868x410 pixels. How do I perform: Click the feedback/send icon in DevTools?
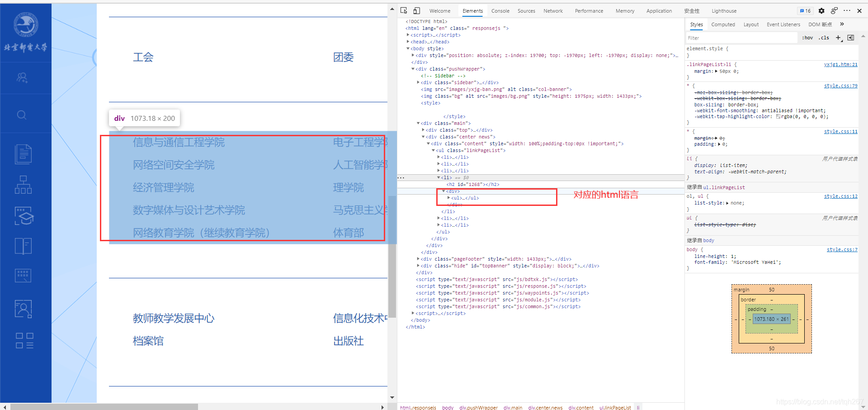tap(834, 11)
